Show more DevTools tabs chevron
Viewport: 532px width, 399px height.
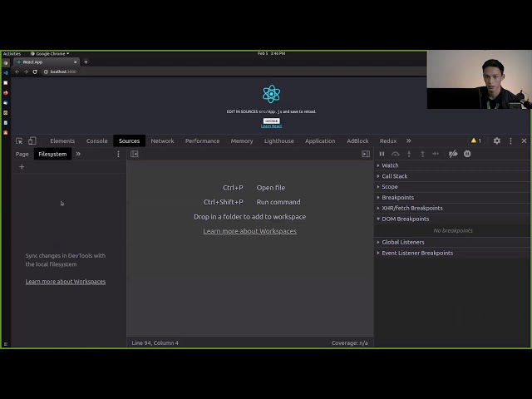click(408, 140)
